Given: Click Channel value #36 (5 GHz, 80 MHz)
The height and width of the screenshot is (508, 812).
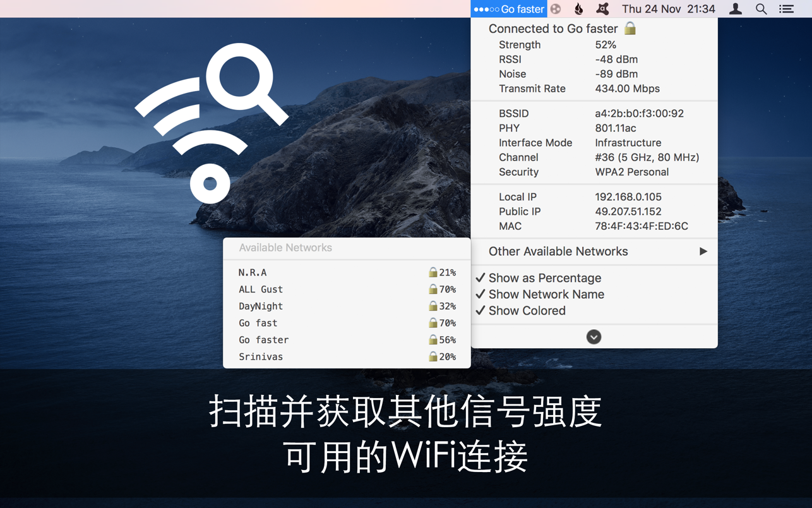Looking at the screenshot, I should click(647, 157).
